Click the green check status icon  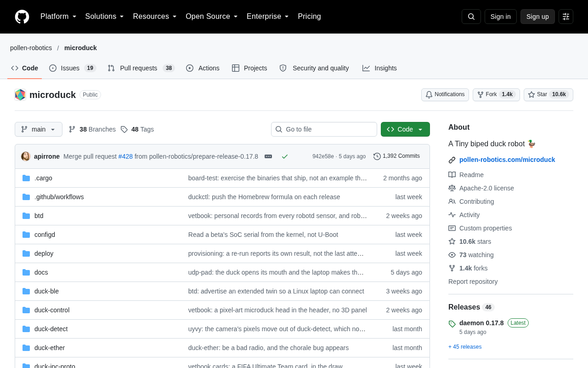(285, 156)
